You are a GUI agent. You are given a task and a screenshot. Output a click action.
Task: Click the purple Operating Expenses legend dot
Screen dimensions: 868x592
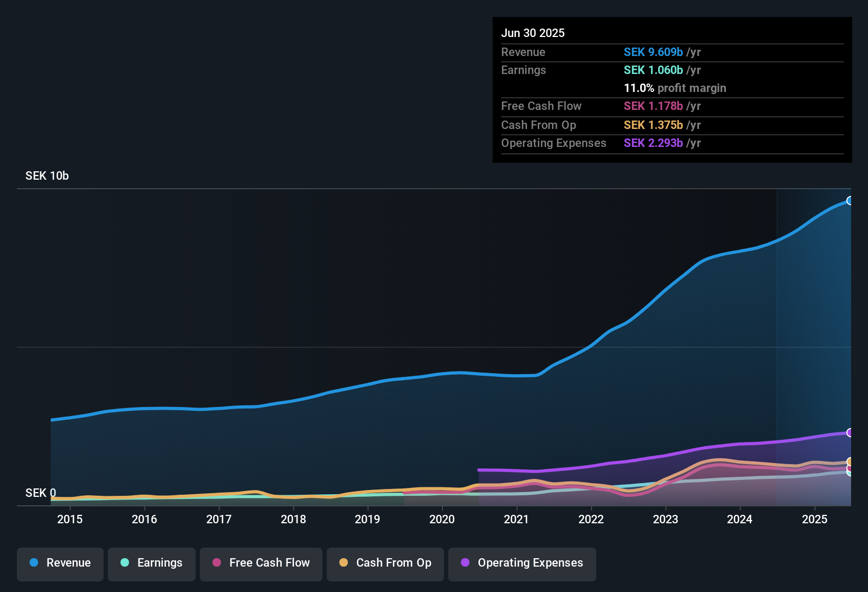pyautogui.click(x=465, y=563)
